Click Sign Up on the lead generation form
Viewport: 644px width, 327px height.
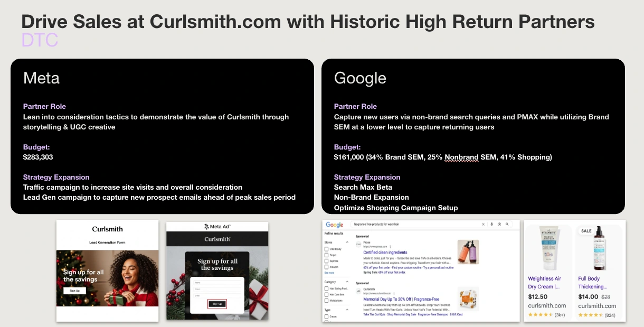[74, 291]
